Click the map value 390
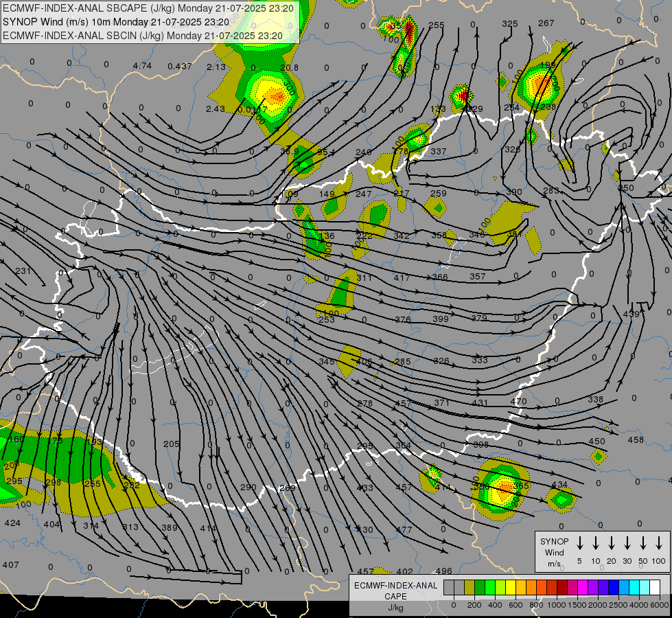Viewport: 672px width, 618px height. coord(513,192)
